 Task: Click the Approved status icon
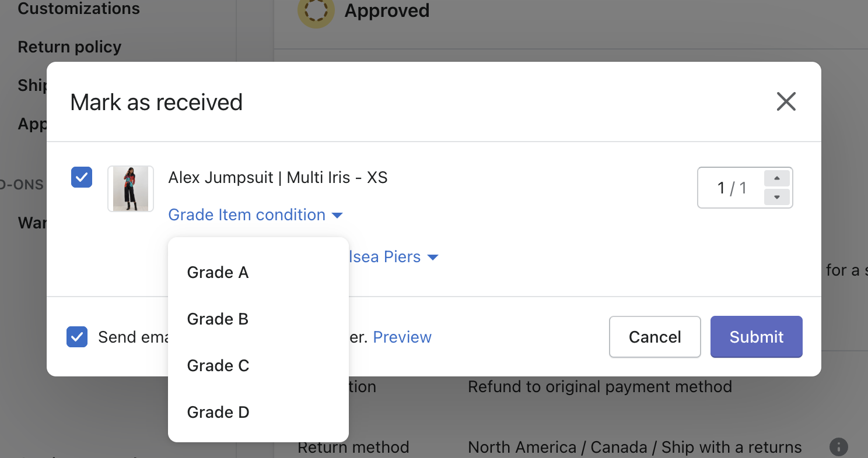316,11
